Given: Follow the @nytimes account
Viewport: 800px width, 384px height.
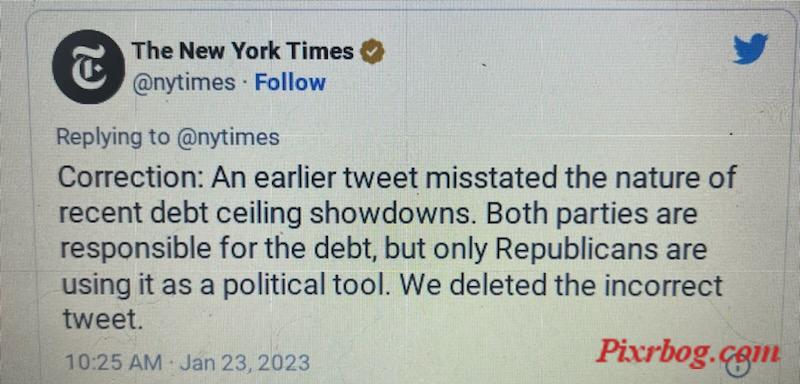Looking at the screenshot, I should tap(290, 82).
